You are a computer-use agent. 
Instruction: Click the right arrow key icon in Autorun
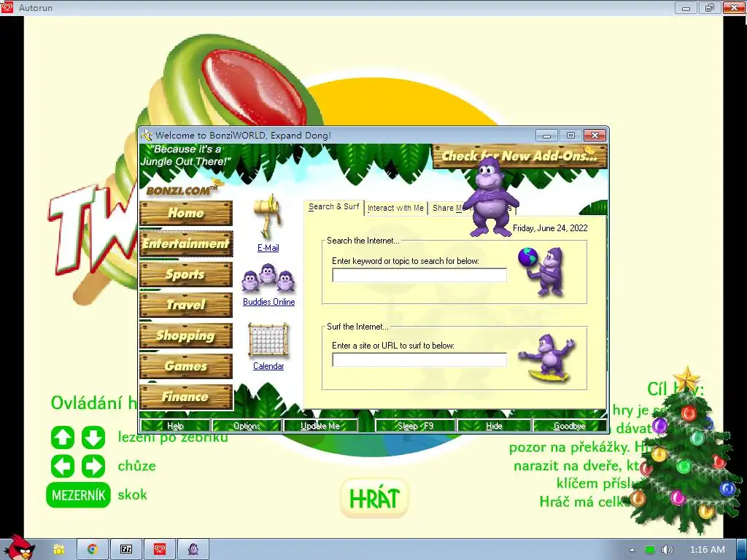pos(93,466)
